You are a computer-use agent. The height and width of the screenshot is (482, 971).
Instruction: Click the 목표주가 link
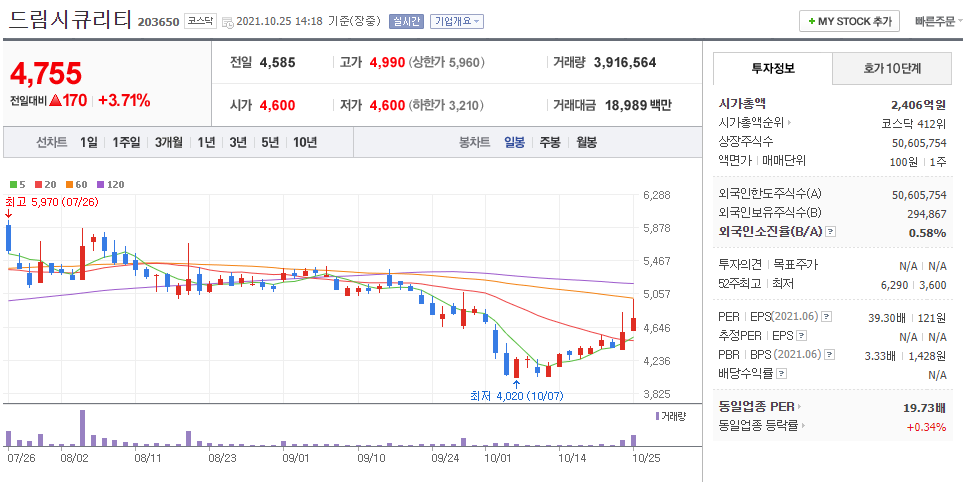coord(797,265)
